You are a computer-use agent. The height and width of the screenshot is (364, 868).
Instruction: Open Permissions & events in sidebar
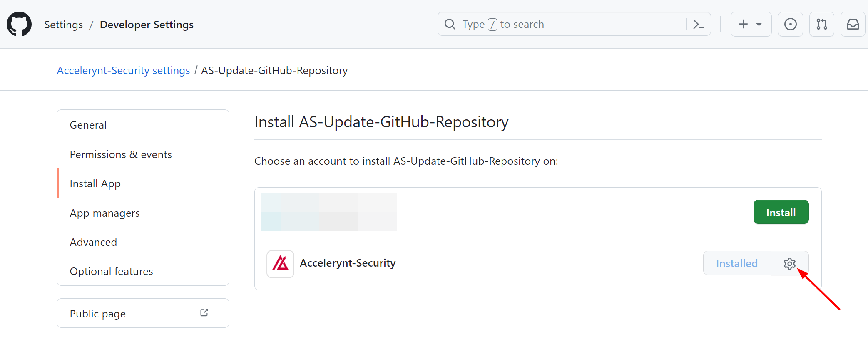tap(143, 154)
